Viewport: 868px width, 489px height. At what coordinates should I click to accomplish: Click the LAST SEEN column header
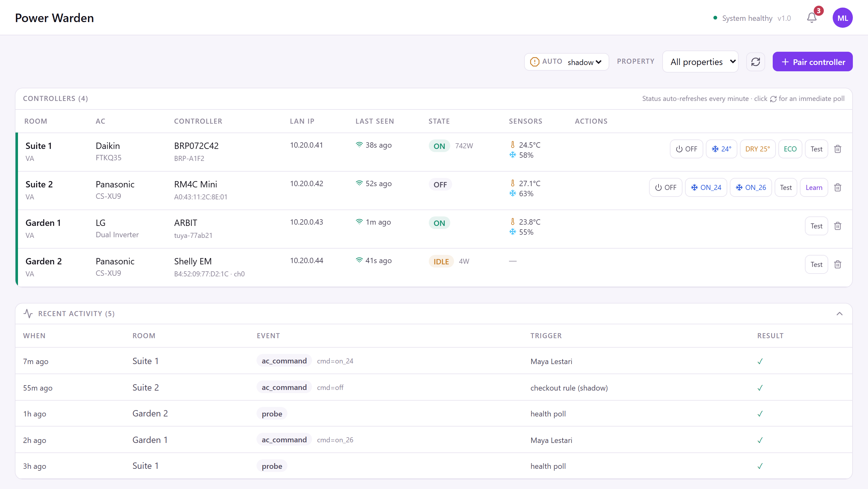click(375, 121)
